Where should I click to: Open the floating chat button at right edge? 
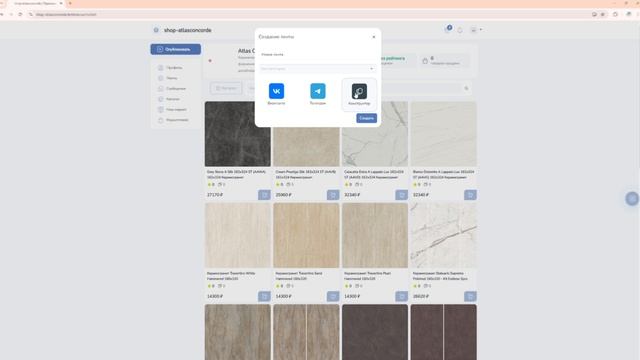pyautogui.click(x=632, y=198)
